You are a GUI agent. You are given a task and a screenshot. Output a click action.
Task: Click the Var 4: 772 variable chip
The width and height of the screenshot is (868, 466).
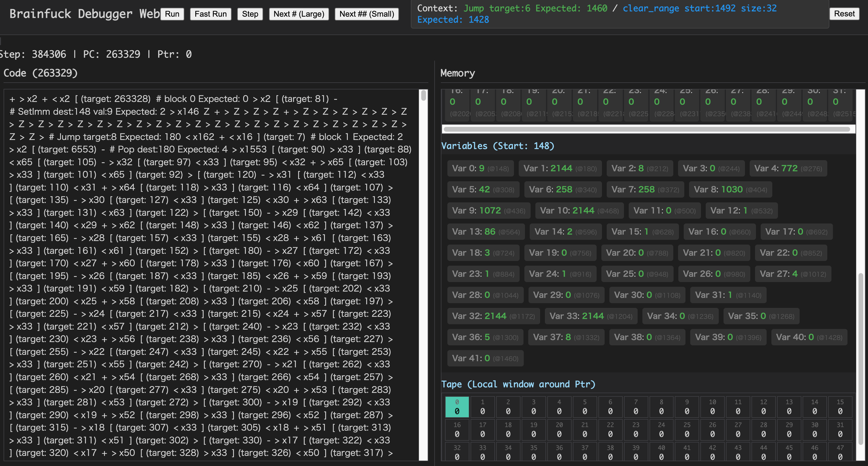point(788,168)
